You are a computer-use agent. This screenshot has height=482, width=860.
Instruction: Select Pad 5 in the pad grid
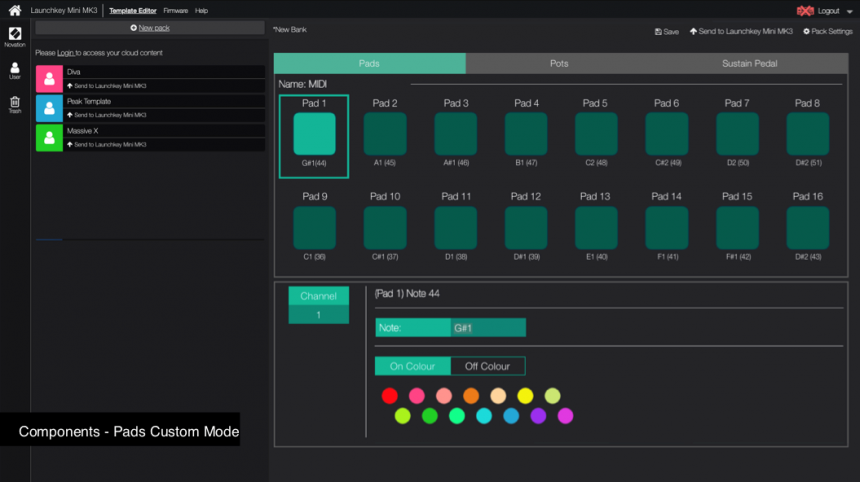(x=596, y=134)
